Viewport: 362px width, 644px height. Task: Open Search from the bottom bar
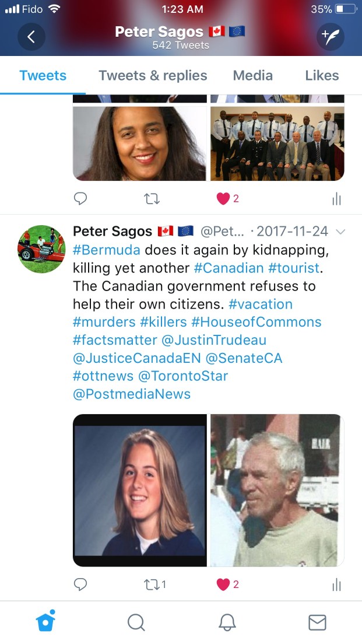pyautogui.click(x=136, y=622)
